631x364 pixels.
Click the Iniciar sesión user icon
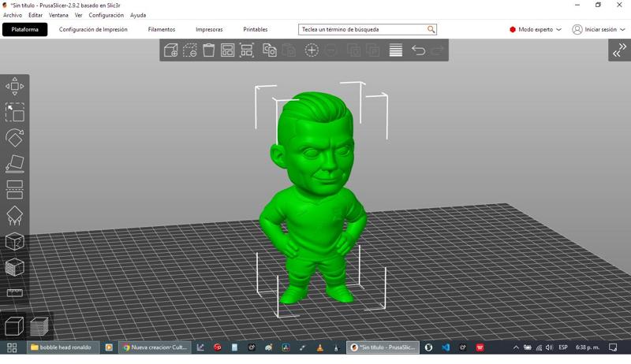[x=577, y=29]
